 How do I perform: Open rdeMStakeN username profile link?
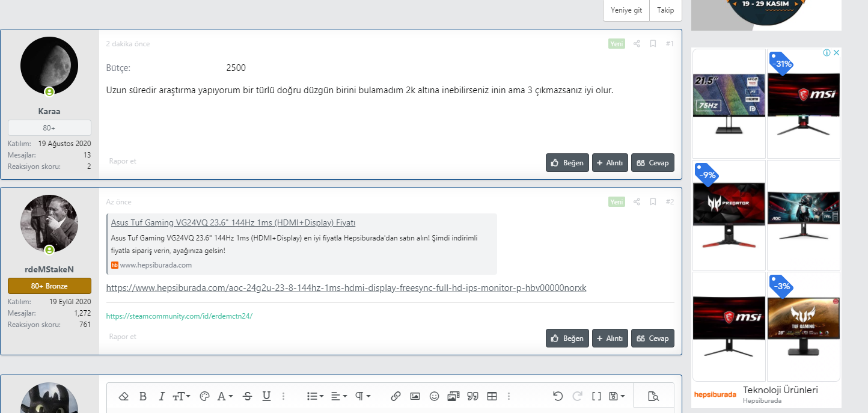tap(49, 269)
